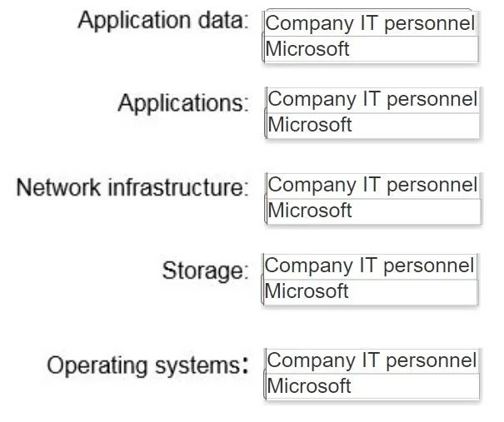Select Company IT personnel for Application data

(371, 24)
